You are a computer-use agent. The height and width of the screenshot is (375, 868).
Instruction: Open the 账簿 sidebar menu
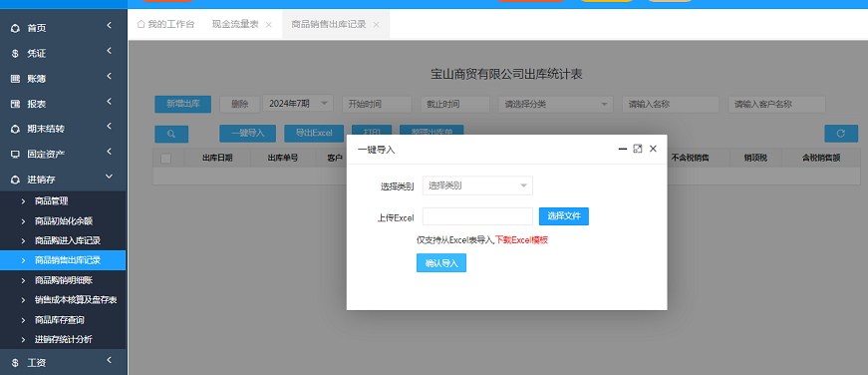point(63,78)
